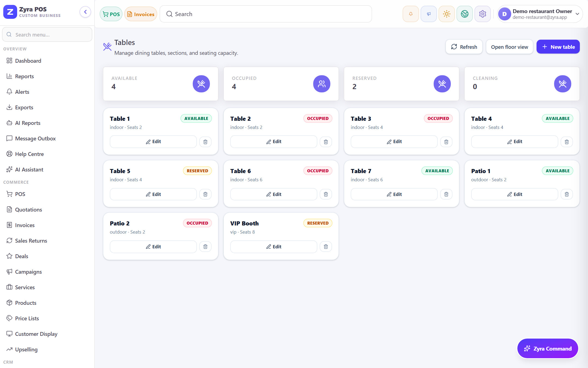
Task: Click the Search menu input in sidebar
Action: [x=47, y=35]
